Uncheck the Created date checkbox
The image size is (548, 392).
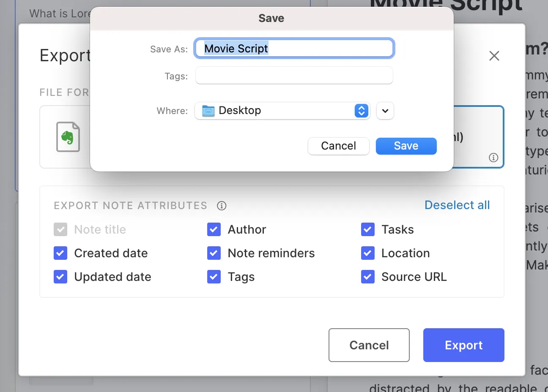point(60,253)
